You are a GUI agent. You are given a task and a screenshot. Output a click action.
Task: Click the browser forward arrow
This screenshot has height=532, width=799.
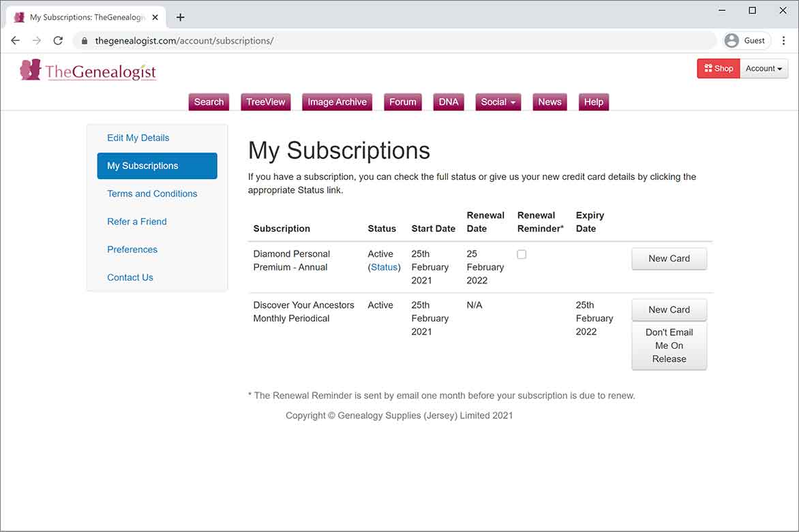[37, 41]
